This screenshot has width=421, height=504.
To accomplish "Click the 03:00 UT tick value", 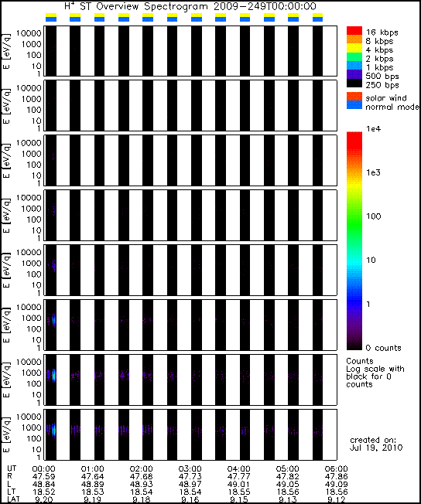I will pos(190,469).
